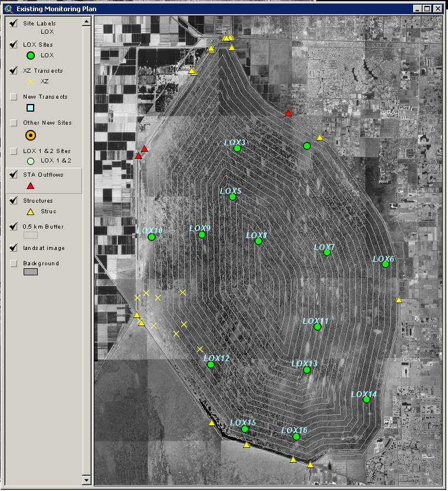Uncheck the STA Outflows layer checkbox
Image resolution: width=448 pixels, height=491 pixels.
(14, 174)
